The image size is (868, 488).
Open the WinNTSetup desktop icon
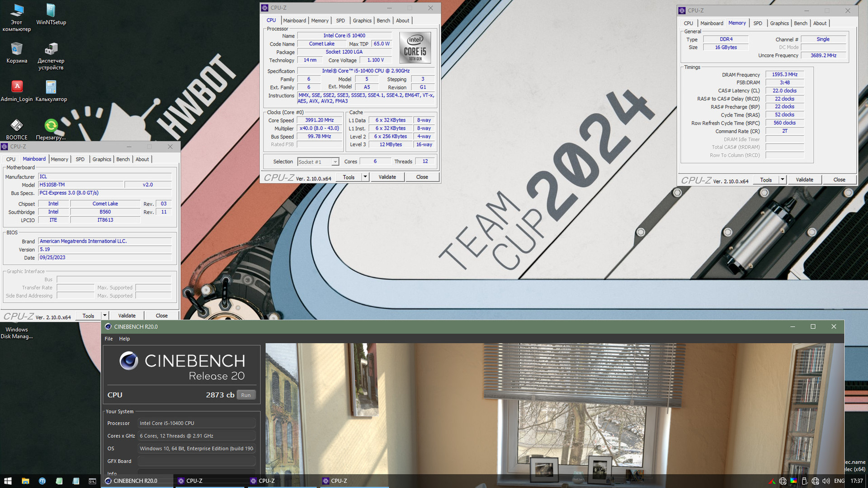click(x=51, y=14)
